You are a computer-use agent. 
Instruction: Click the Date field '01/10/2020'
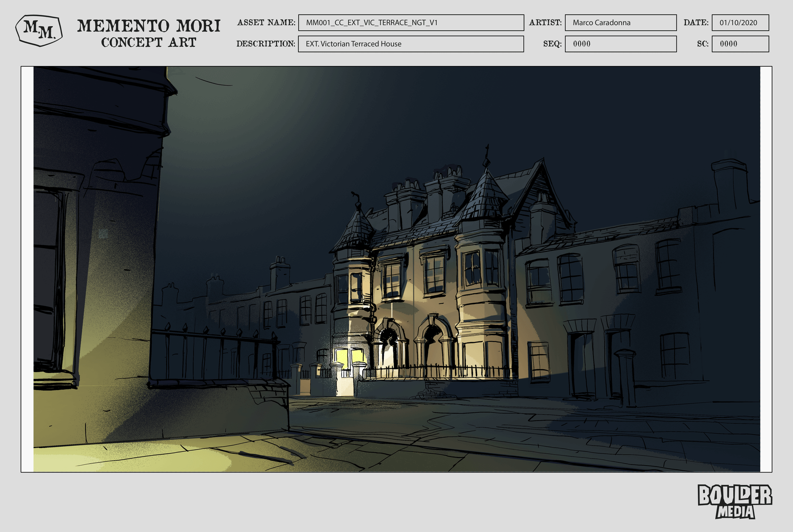pyautogui.click(x=740, y=23)
